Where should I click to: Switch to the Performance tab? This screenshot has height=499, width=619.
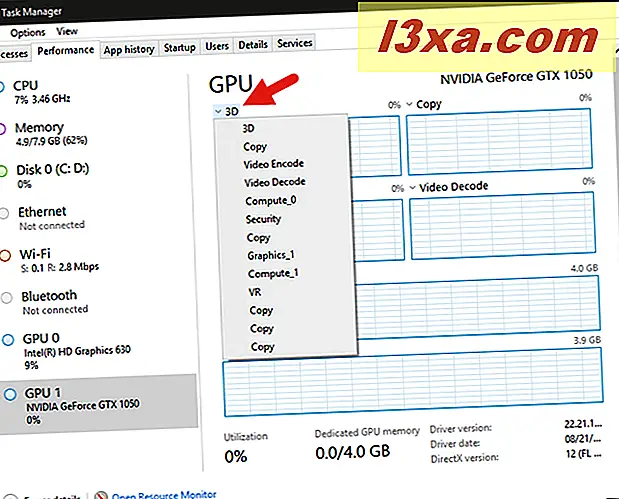[66, 51]
